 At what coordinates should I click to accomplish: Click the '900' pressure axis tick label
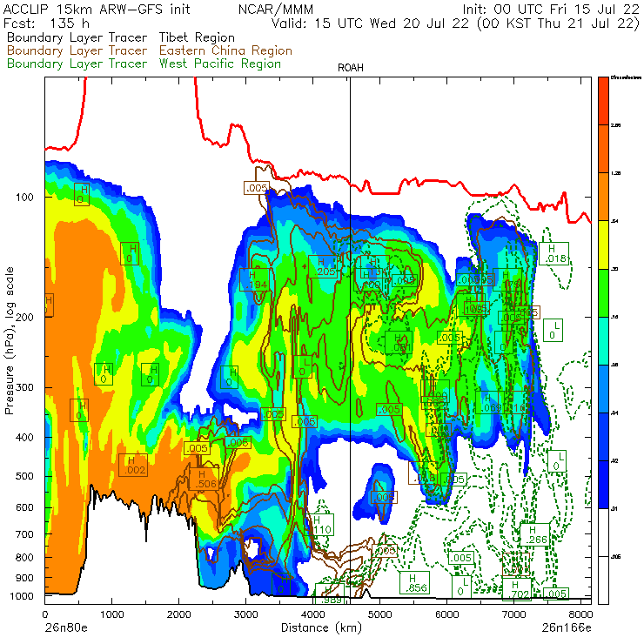point(24,578)
